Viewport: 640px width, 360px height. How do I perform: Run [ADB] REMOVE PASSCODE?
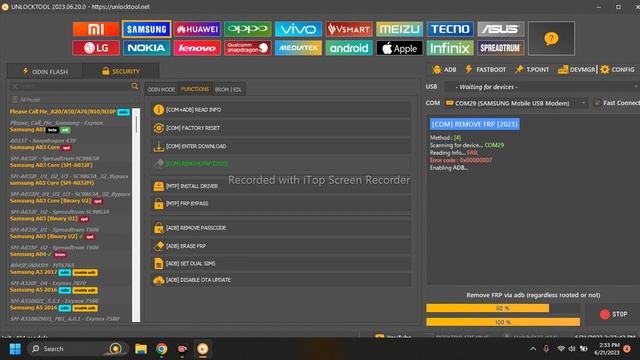[281, 228]
